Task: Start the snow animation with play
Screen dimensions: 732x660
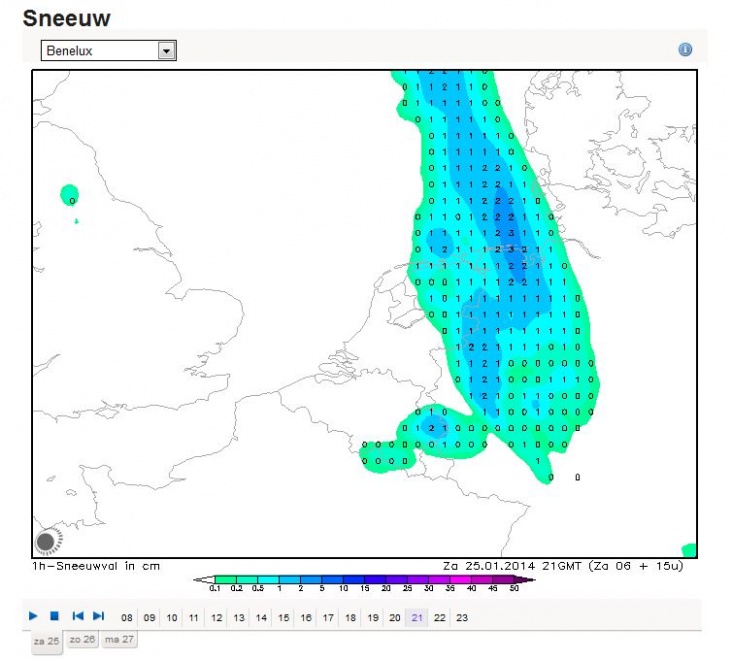Action: [x=33, y=616]
